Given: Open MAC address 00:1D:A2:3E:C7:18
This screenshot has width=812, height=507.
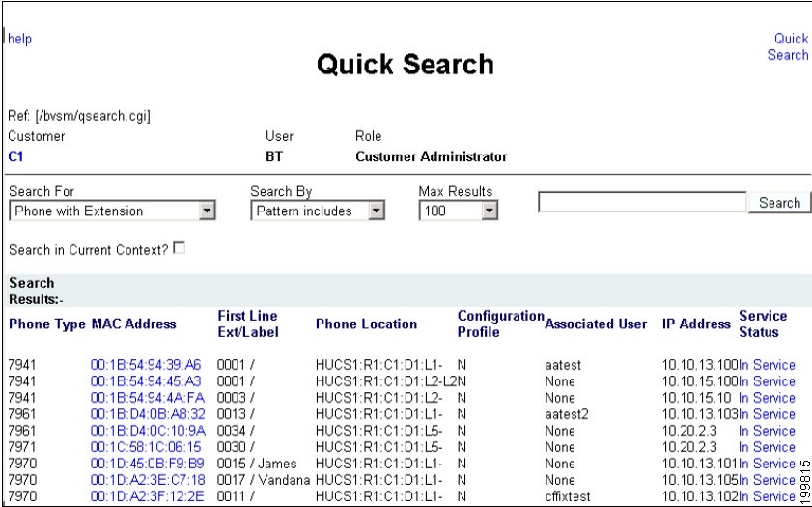Looking at the screenshot, I should tap(148, 480).
